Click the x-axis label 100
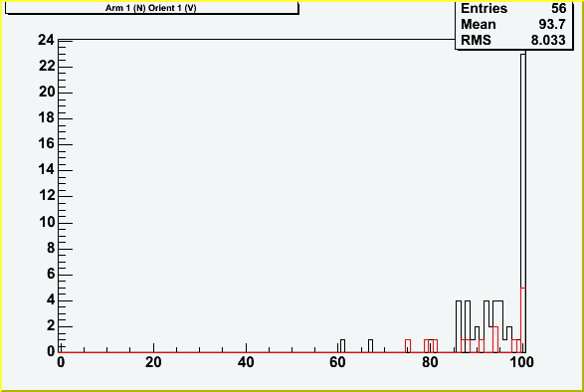 tap(521, 362)
